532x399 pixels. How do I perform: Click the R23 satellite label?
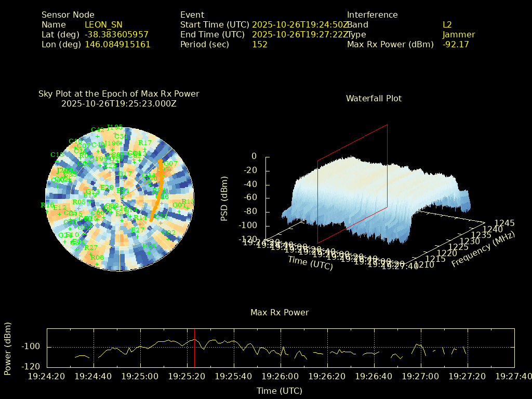pyautogui.click(x=149, y=246)
